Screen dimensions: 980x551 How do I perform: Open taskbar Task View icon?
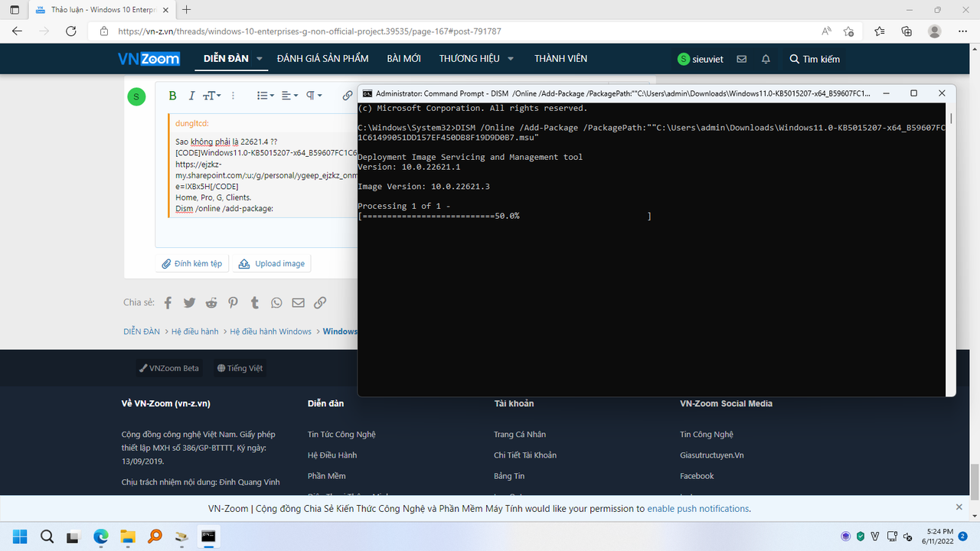pos(73,536)
